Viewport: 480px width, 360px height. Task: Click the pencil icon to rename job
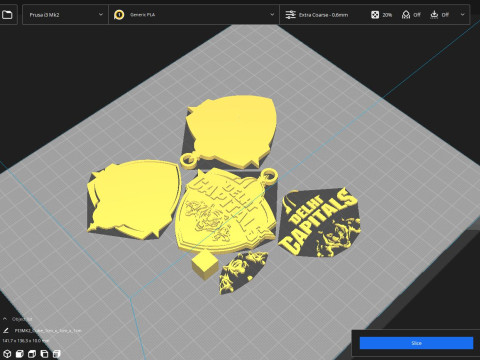(x=6, y=331)
